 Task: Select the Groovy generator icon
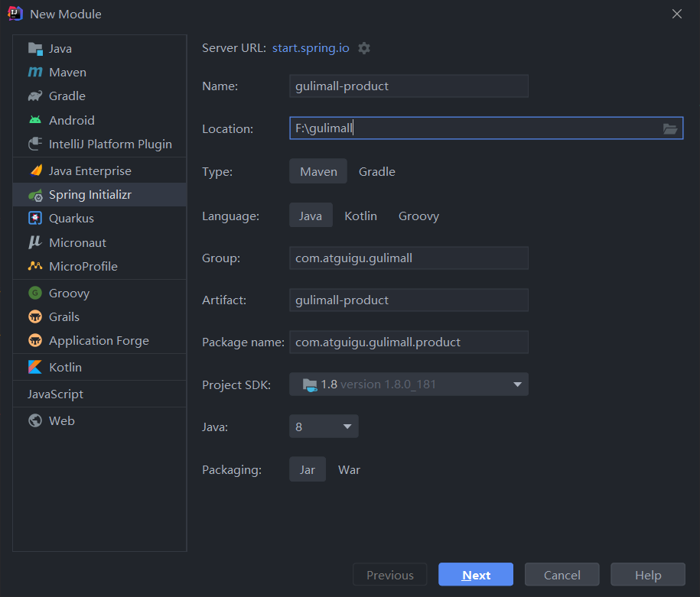pos(35,293)
